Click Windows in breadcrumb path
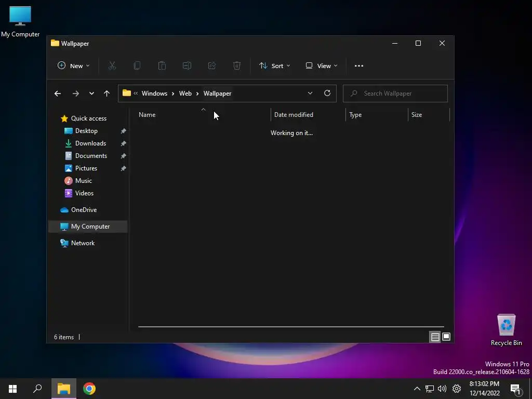The height and width of the screenshot is (399, 532). point(154,94)
